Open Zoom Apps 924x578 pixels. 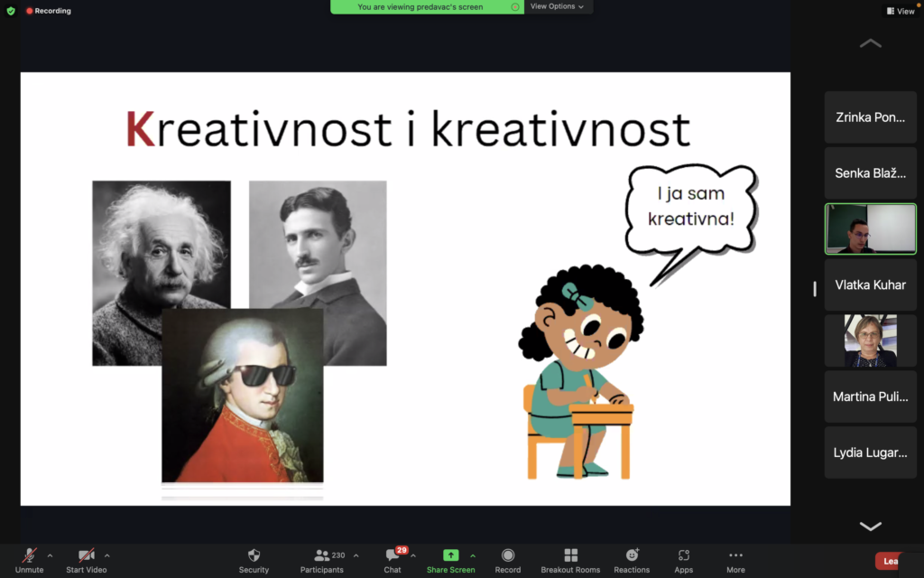(684, 560)
